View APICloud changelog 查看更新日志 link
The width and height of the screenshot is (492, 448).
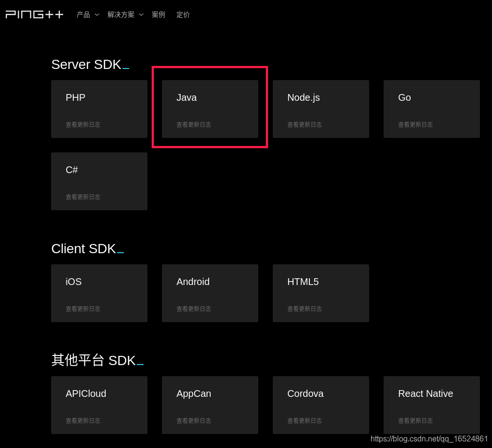coord(83,421)
